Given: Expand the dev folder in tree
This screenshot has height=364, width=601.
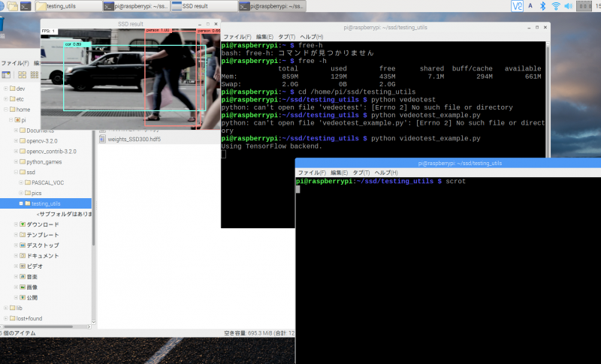Looking at the screenshot, I should pos(6,89).
